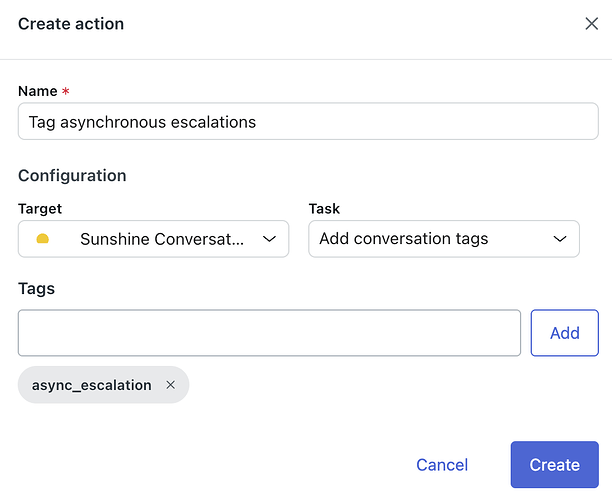612x500 pixels.
Task: Click the Name field label
Action: point(38,91)
